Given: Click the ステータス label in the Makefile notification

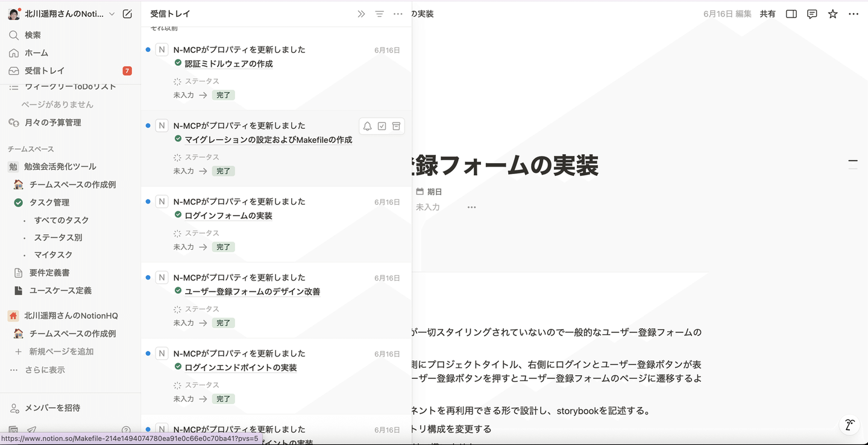Looking at the screenshot, I should [x=202, y=157].
